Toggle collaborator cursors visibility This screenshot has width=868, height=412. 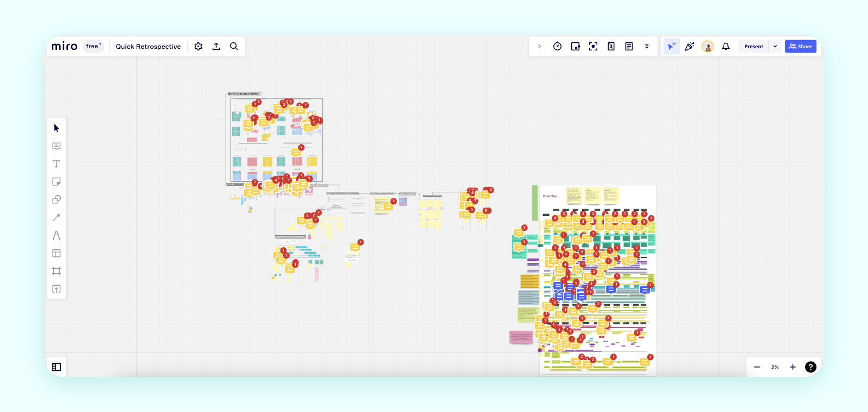click(671, 47)
